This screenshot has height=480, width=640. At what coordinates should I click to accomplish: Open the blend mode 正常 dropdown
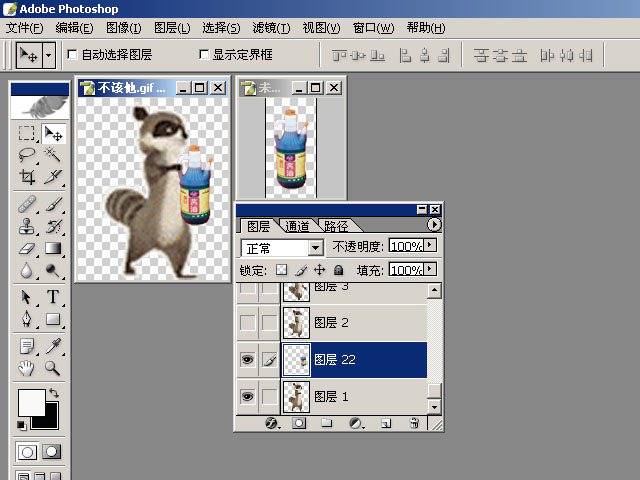pyautogui.click(x=315, y=248)
